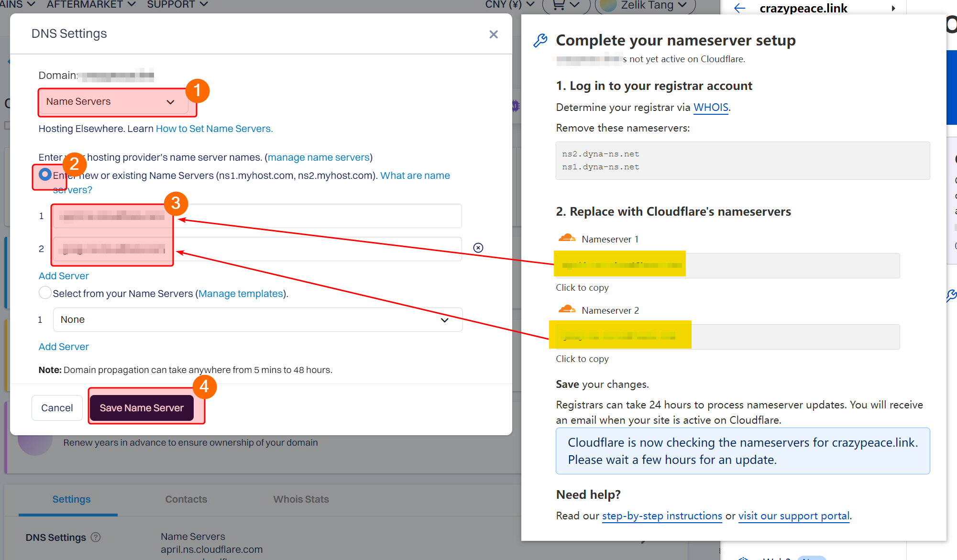The image size is (957, 560).
Task: Close the DNS Settings dialog
Action: coord(494,34)
